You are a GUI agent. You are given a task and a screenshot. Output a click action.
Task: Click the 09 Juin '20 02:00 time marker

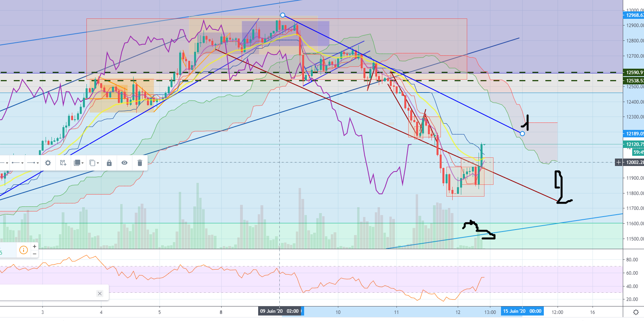(279, 312)
